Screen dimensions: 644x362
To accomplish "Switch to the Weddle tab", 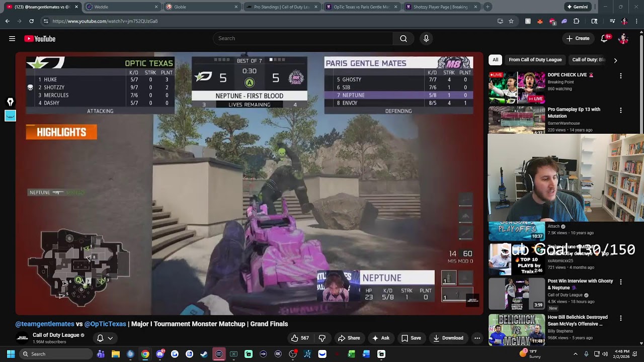I will tap(122, 7).
